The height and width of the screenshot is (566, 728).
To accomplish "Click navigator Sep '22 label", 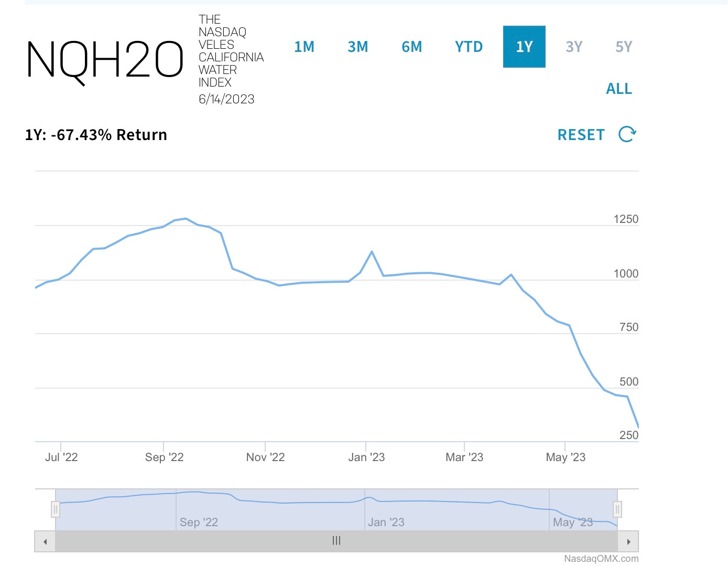I will [199, 522].
